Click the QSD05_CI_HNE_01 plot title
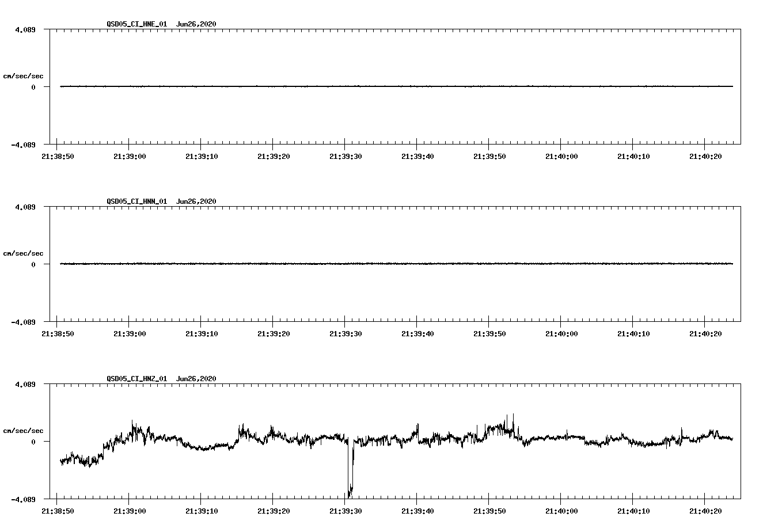Screen dimensions: 782x532 click(137, 24)
